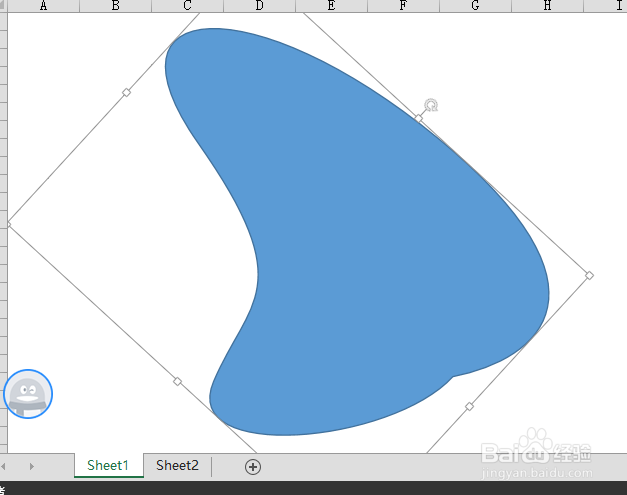Select column H header
Screen dimensions: 627x495
(x=547, y=6)
